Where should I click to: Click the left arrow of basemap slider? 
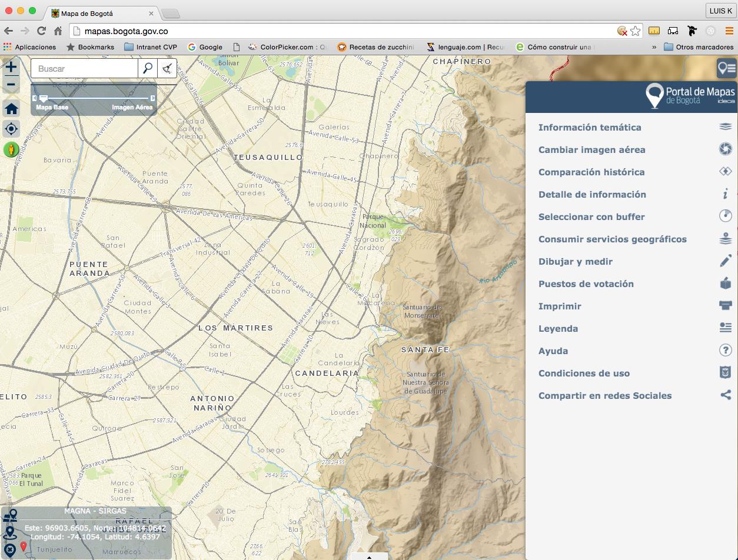[35, 98]
